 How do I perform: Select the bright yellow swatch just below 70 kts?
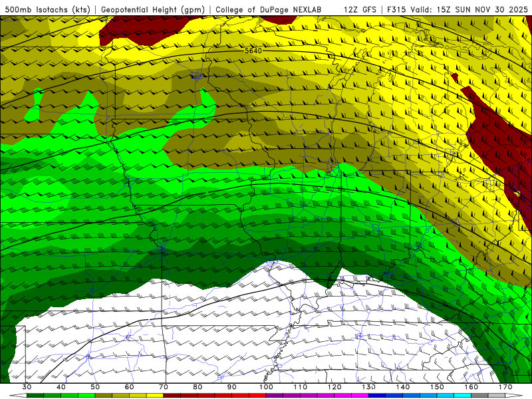tap(155, 396)
